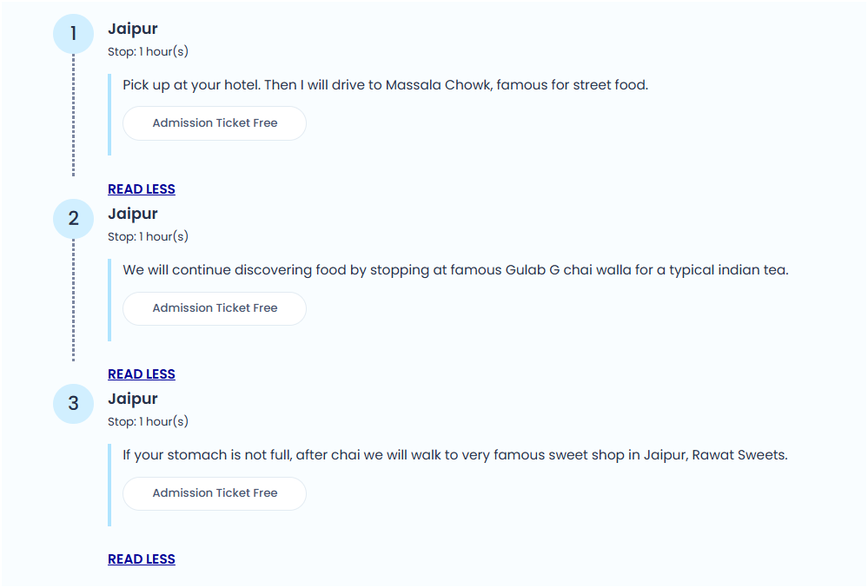Click READ LESS under Rawat Sweets stop

142,559
